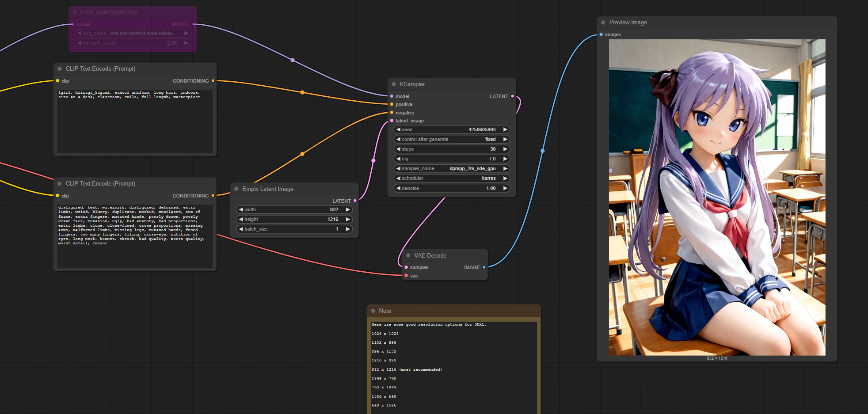Decrease strength_model with left arrow
This screenshot has width=868, height=414.
[79, 43]
